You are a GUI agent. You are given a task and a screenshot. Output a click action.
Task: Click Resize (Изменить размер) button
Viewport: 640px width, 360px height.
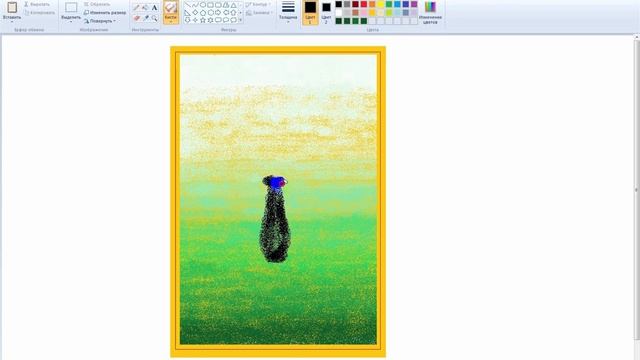[x=105, y=13]
